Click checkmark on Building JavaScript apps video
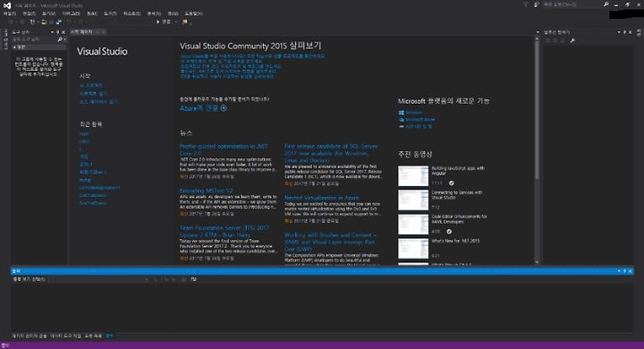 tap(451, 183)
